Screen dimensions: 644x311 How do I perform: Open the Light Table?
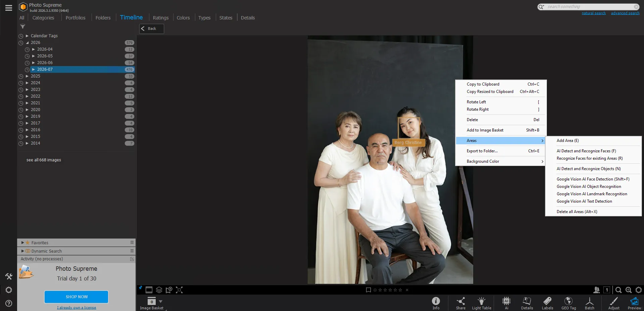pyautogui.click(x=482, y=303)
